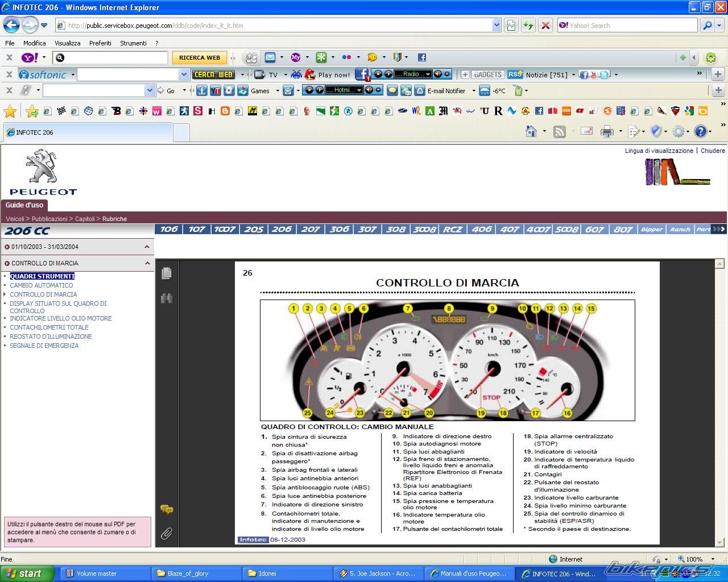Open the Favorites Center star icon
Screen dimensions: 728x582
[10, 111]
